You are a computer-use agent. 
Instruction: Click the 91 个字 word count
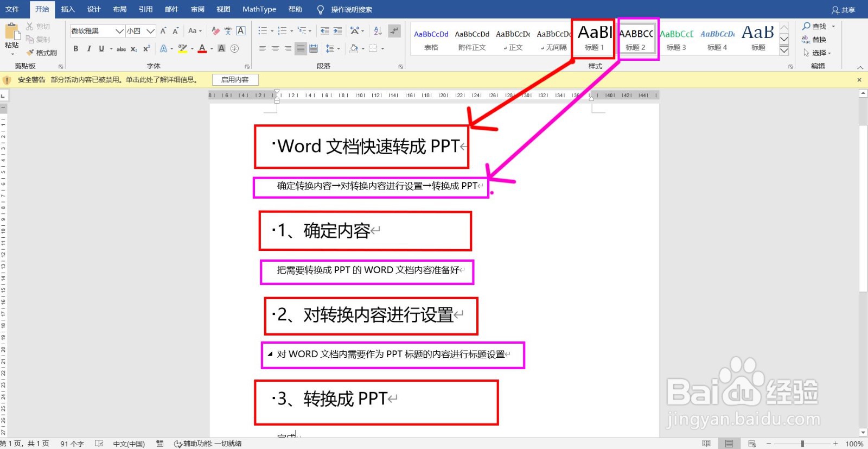(72, 444)
